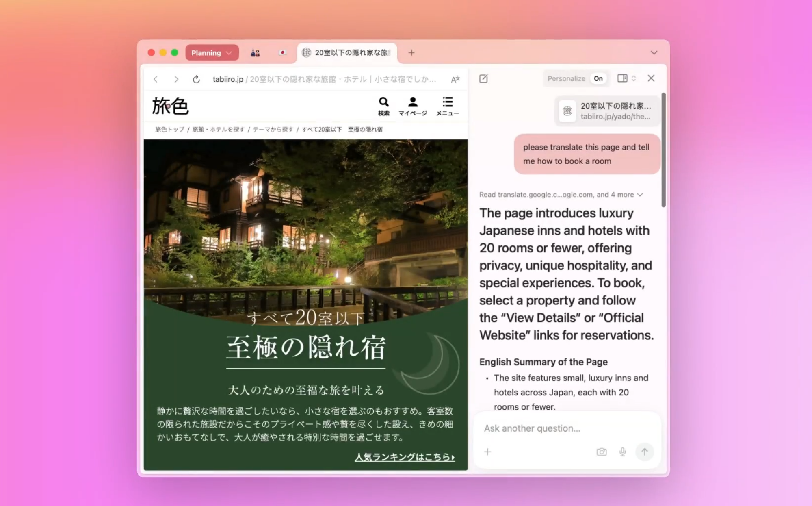Open a new tab with plus button

pos(411,53)
